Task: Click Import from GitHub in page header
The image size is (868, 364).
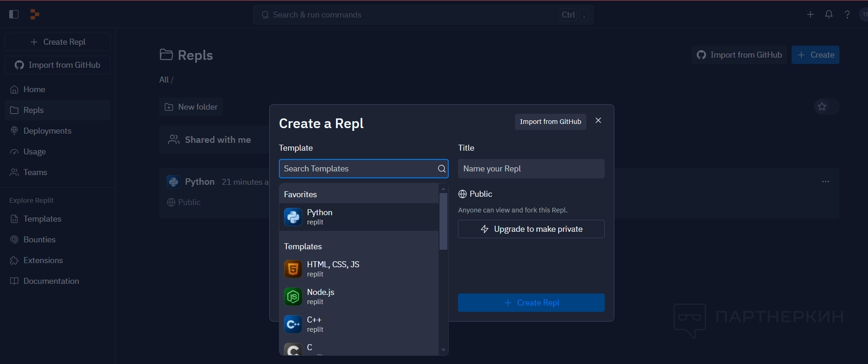Action: 739,55
